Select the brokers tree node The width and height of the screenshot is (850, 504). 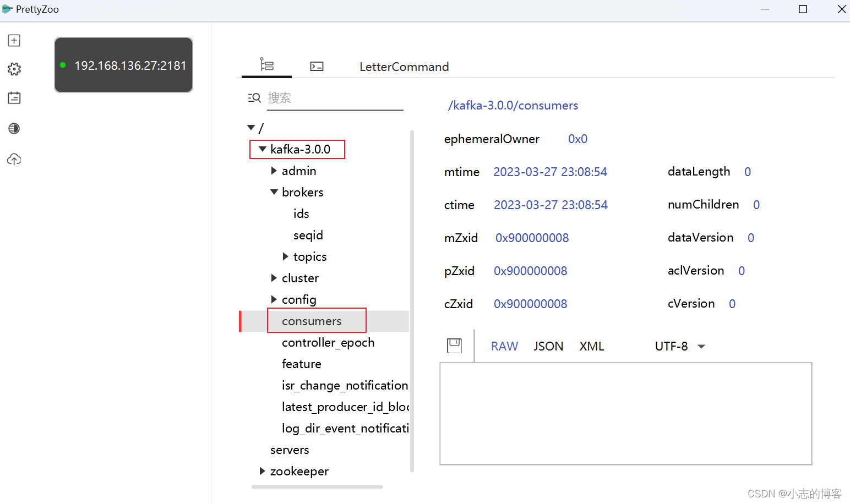pyautogui.click(x=303, y=192)
